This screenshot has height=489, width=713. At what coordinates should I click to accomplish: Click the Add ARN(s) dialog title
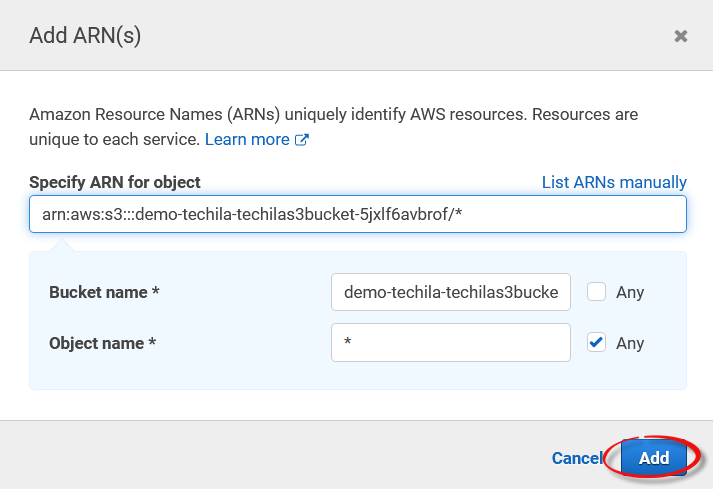click(x=85, y=36)
